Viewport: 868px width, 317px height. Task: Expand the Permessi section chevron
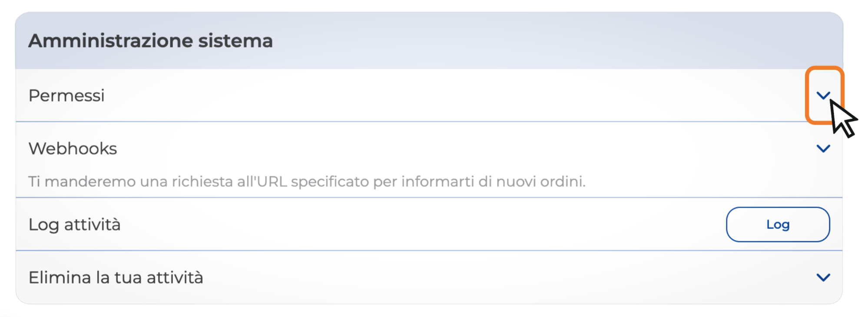point(823,95)
